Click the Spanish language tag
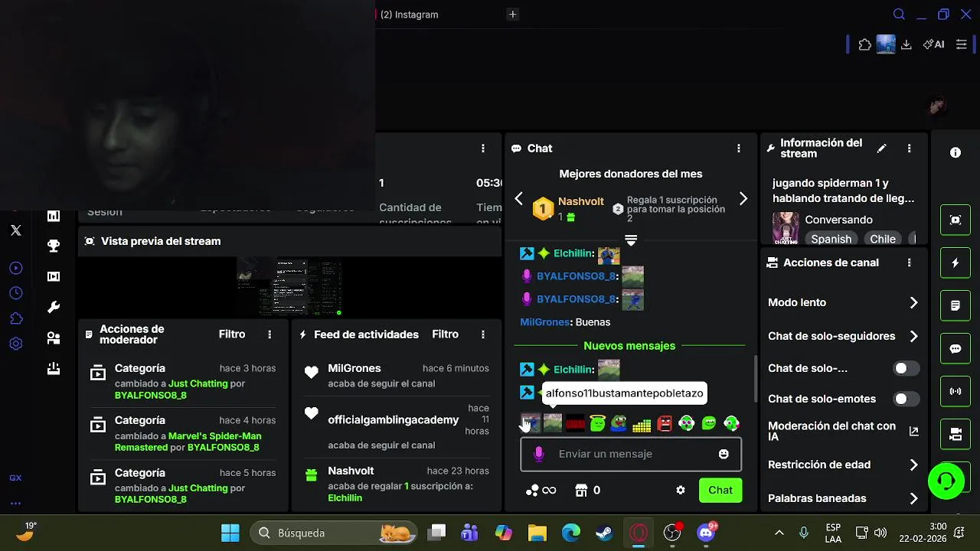980x551 pixels. (x=831, y=239)
